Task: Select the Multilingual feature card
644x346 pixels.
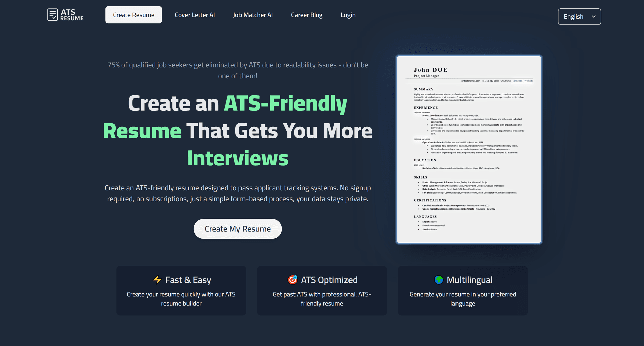Action: (463, 290)
